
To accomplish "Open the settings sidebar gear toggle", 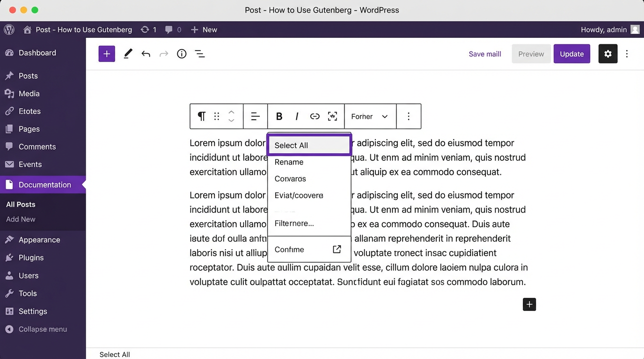I will [x=607, y=53].
